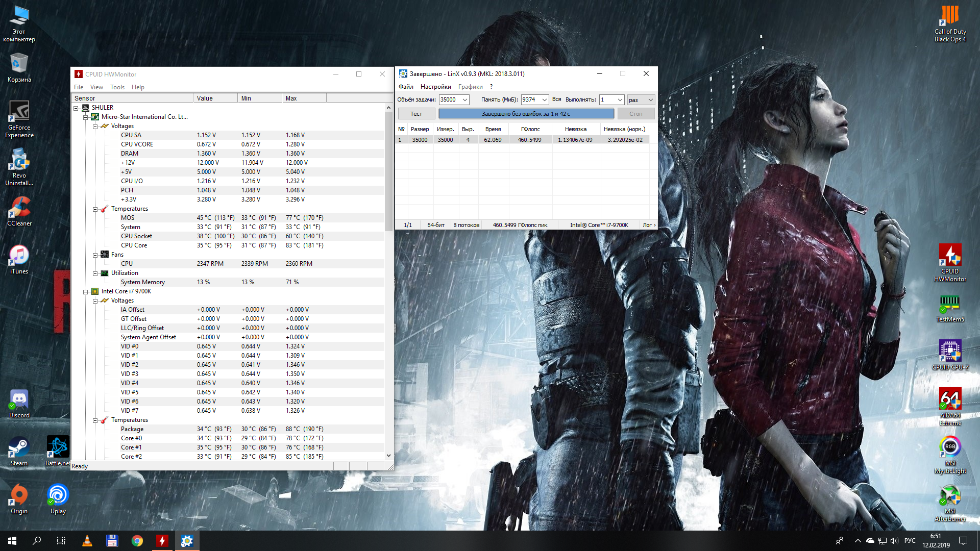Click the HWMonitor icon in the taskbar
Screen dimensions: 980x551
coord(162,541)
